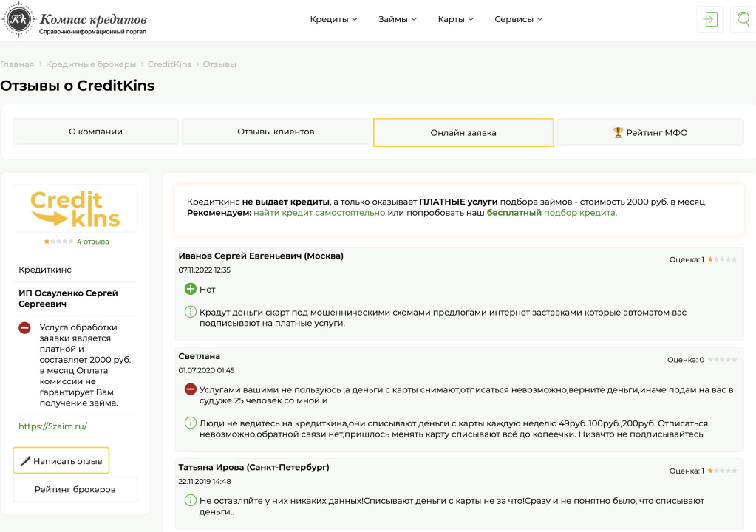This screenshot has width=756, height=532.
Task: Open the Онлайн заявка tab
Action: pos(463,133)
